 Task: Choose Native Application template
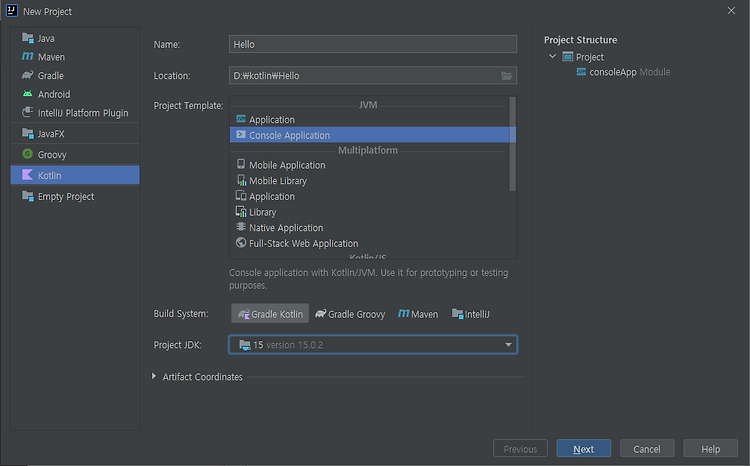370,228
